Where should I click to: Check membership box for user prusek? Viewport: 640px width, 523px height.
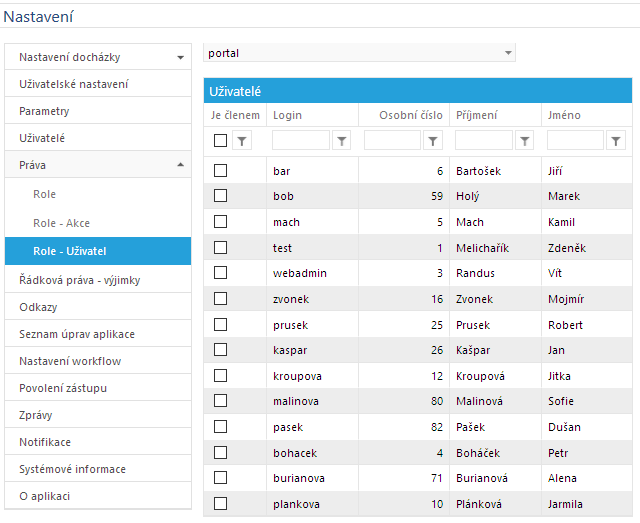point(220,325)
